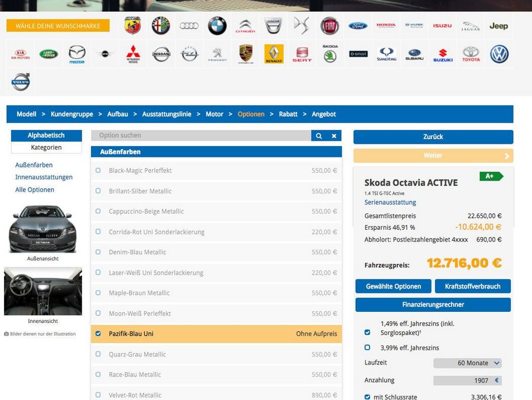Image resolution: width=532 pixels, height=400 pixels.
Task: Clear the option search with X
Action: coord(334,136)
